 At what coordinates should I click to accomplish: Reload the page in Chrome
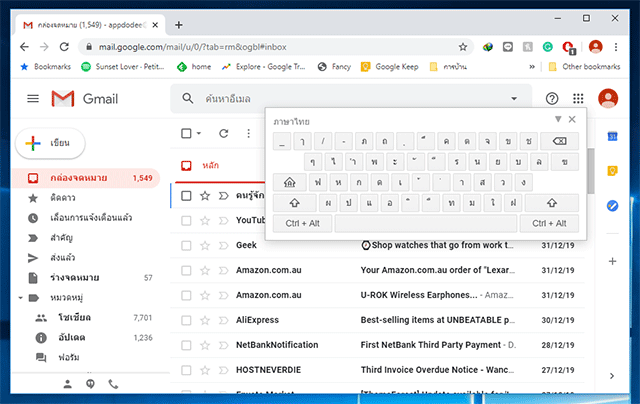coord(64,47)
